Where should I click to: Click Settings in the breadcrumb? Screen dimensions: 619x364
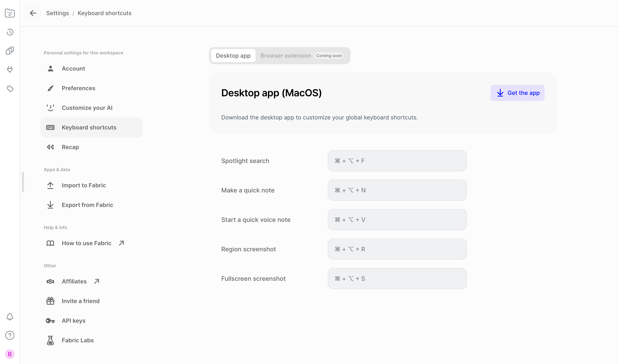tap(58, 13)
